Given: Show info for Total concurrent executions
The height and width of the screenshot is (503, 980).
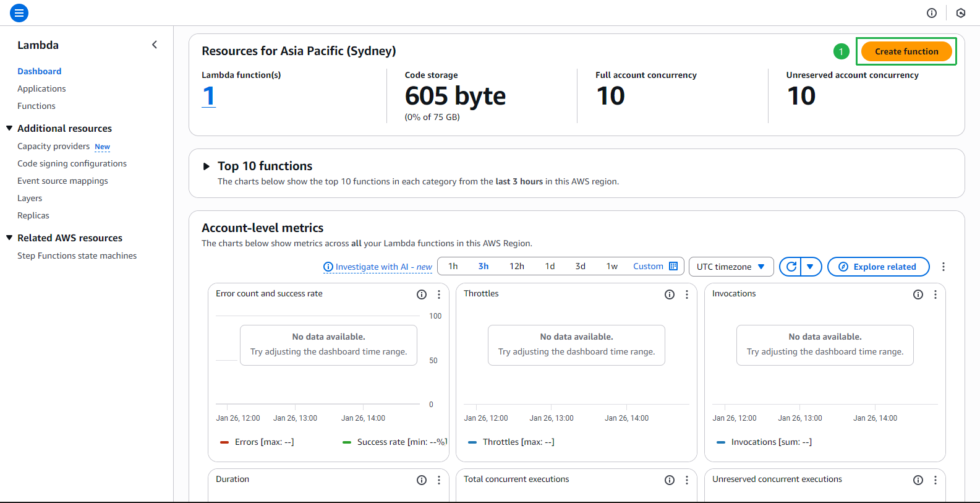Looking at the screenshot, I should click(670, 480).
